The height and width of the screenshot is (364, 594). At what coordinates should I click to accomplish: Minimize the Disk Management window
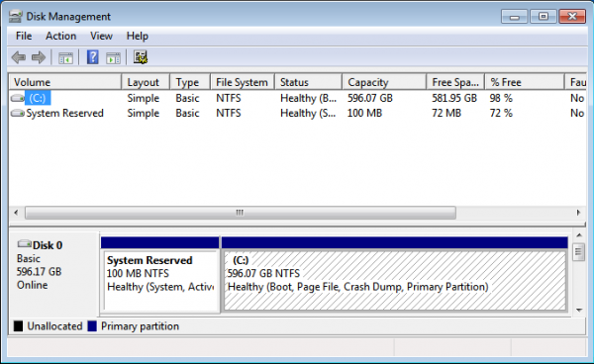pos(514,17)
